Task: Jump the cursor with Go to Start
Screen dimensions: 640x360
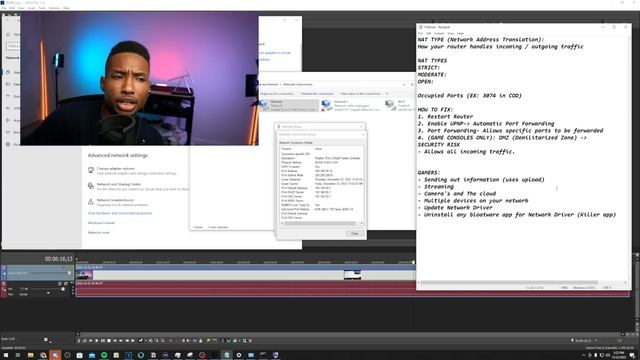Action: pos(115,340)
